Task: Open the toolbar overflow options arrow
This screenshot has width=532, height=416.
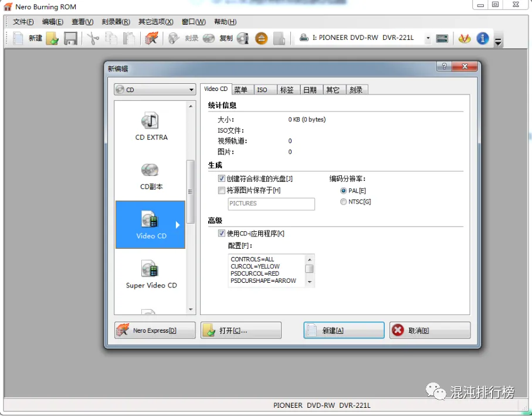Action: (498, 42)
